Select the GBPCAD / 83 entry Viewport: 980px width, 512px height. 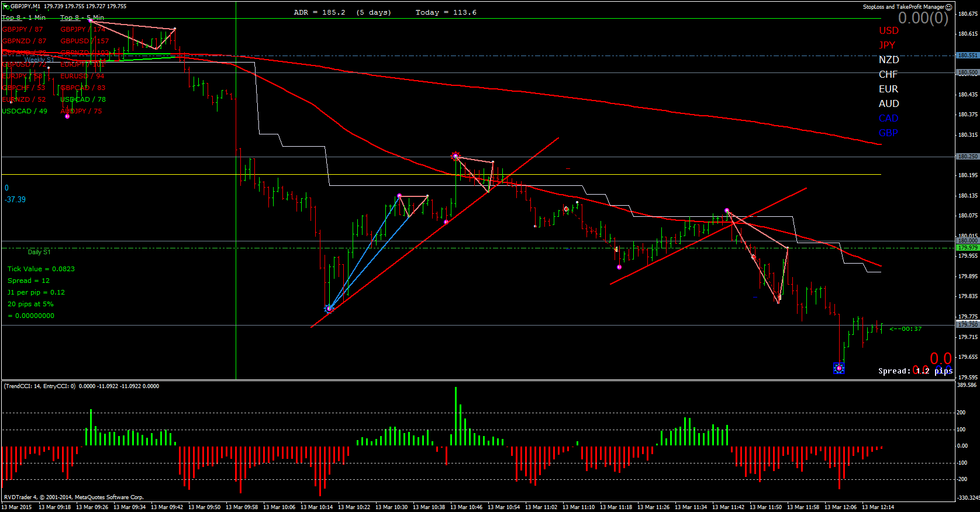coord(83,88)
